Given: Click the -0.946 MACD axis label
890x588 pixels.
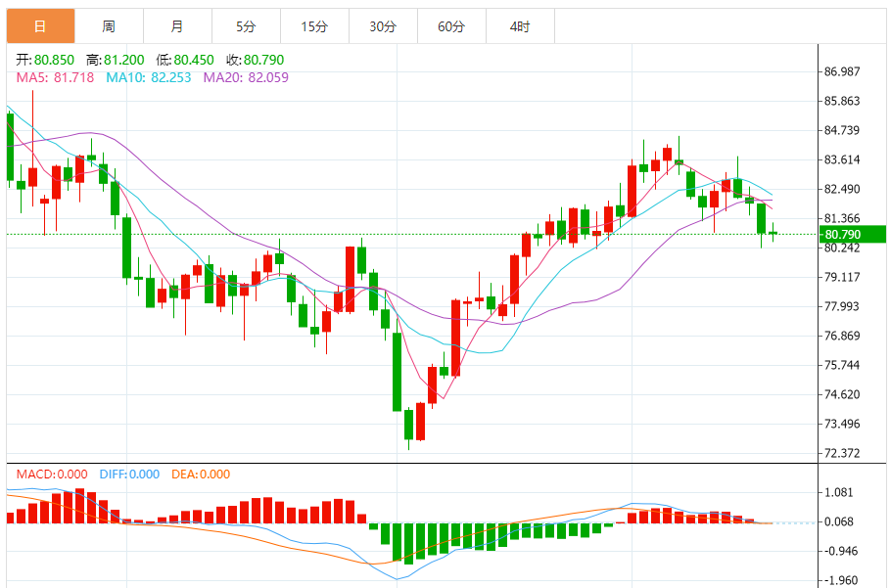Looking at the screenshot, I should (x=839, y=551).
